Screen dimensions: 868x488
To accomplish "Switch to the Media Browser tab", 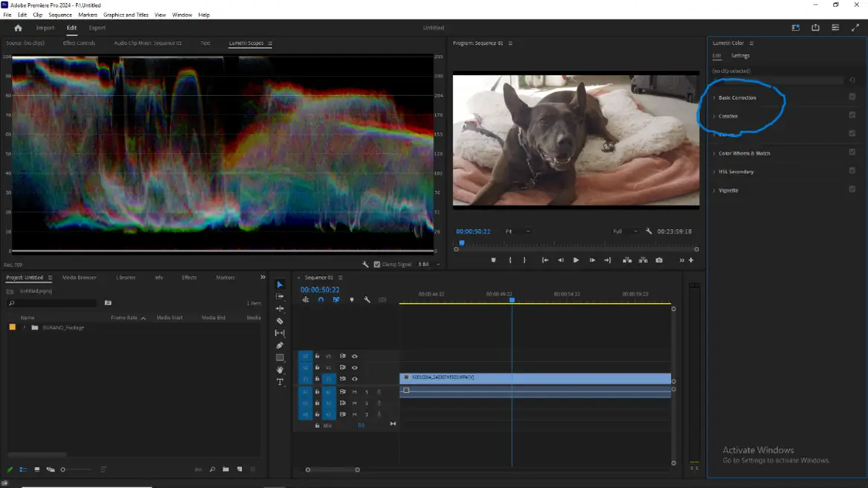I will coord(80,277).
